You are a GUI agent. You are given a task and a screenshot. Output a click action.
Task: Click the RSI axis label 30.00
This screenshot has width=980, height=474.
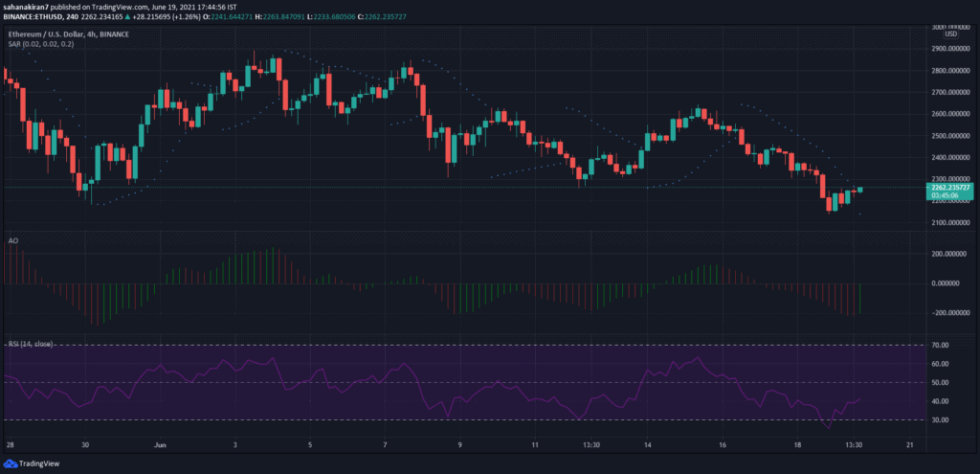[x=940, y=420]
